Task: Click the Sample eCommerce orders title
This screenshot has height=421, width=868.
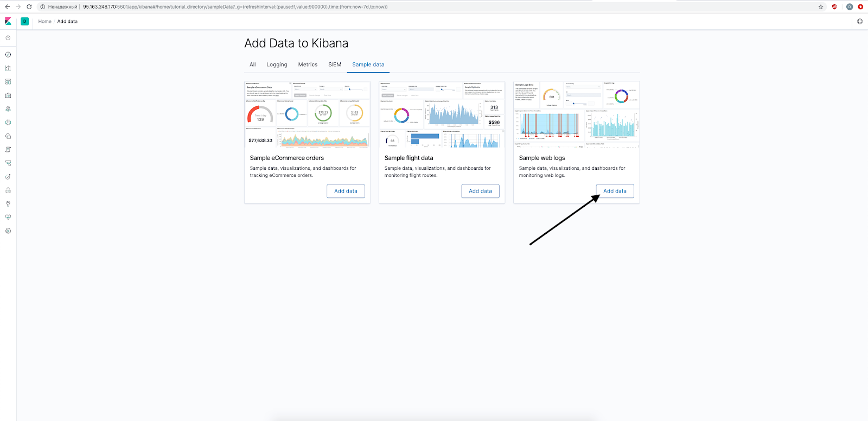Action: (287, 158)
